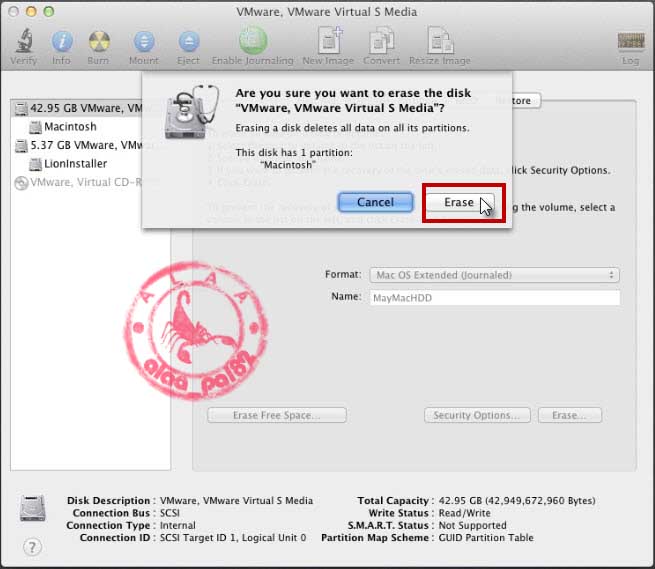Click the Eject toolbar icon

click(189, 42)
